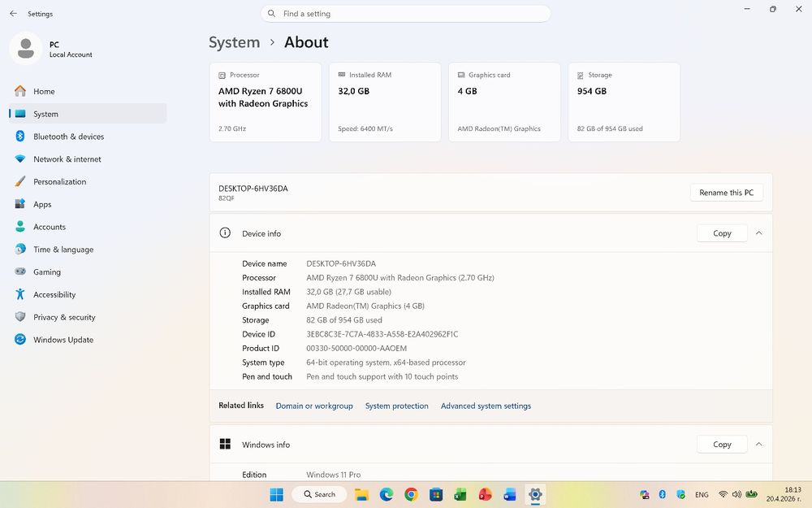The height and width of the screenshot is (508, 812).
Task: Open Advanced system settings link
Action: click(486, 406)
